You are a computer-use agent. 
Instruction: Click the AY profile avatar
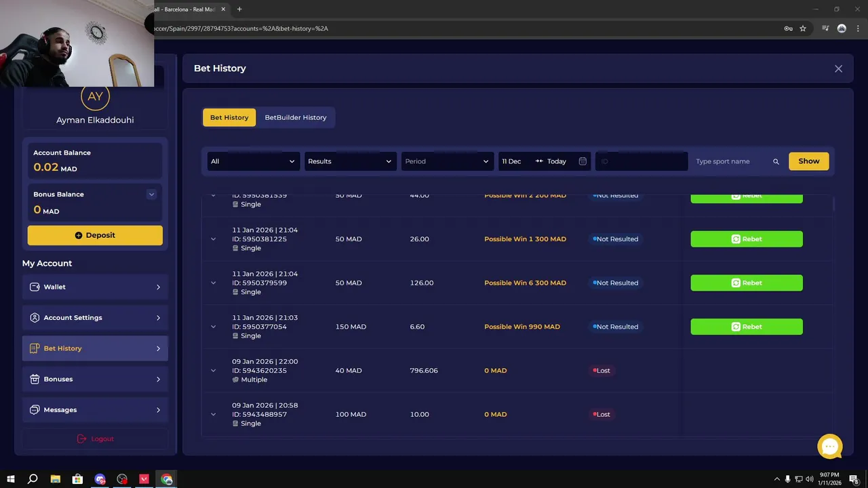tap(95, 96)
